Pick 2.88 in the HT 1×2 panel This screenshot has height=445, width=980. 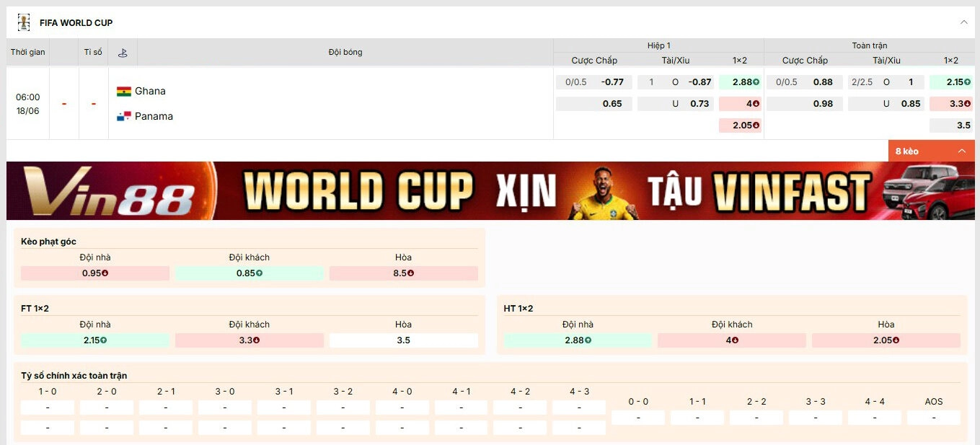tap(578, 340)
